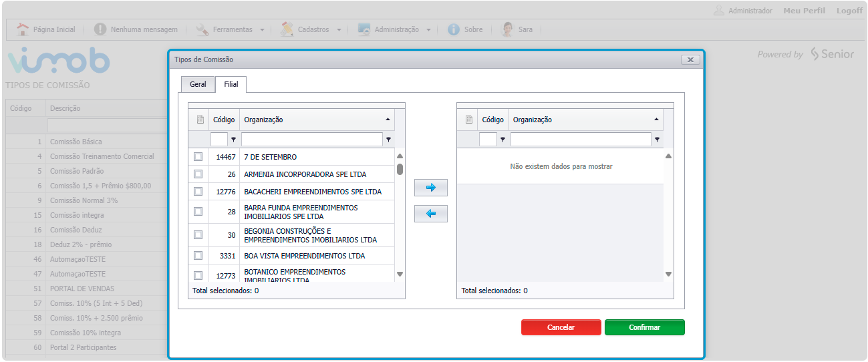Move selected organizations right with arrow
868x362 pixels.
pyautogui.click(x=431, y=188)
